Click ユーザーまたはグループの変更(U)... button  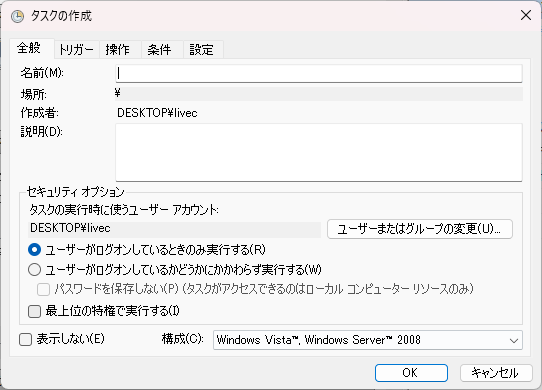tap(419, 229)
